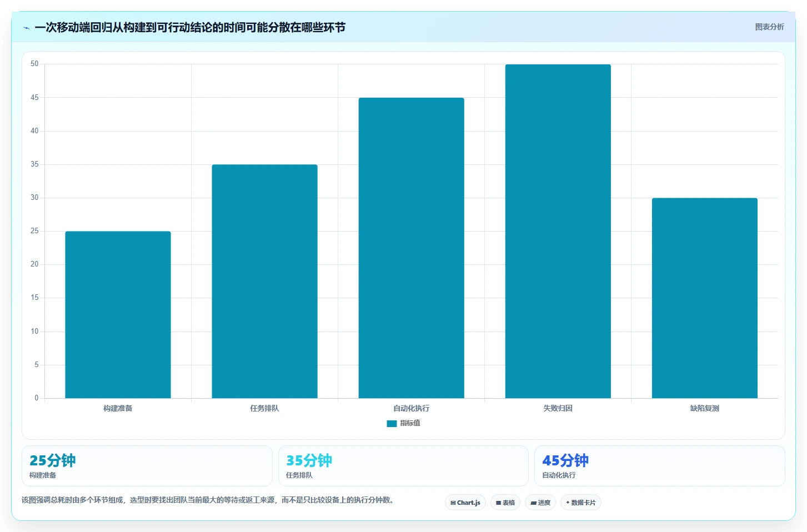
Task: Open the 35分钟 任务排队 data card
Action: (x=403, y=466)
